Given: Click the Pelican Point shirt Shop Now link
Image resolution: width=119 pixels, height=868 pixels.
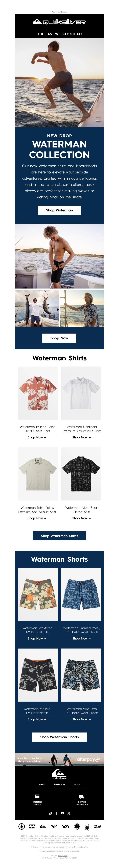Looking at the screenshot, I should tap(37, 437).
